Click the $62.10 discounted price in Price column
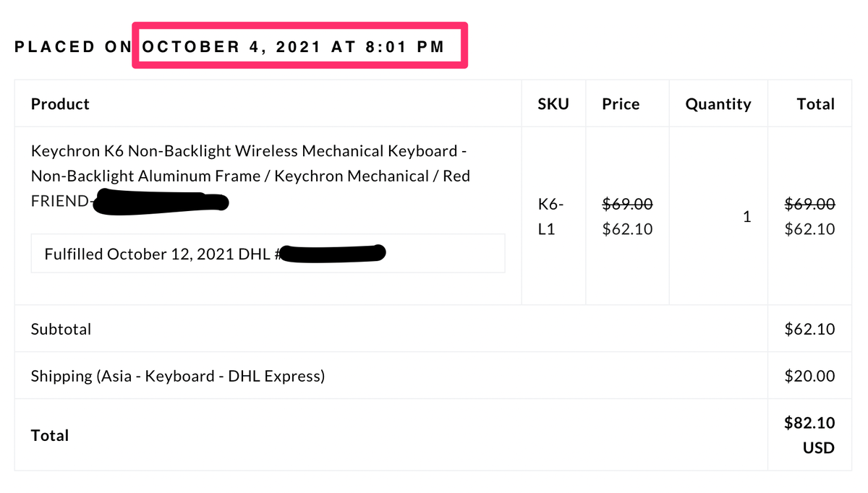The width and height of the screenshot is (868, 493). click(x=628, y=229)
